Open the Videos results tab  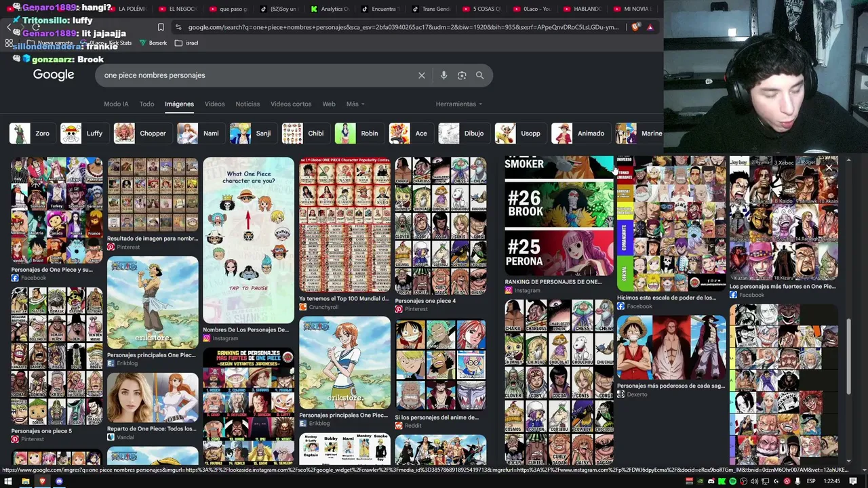pos(214,104)
